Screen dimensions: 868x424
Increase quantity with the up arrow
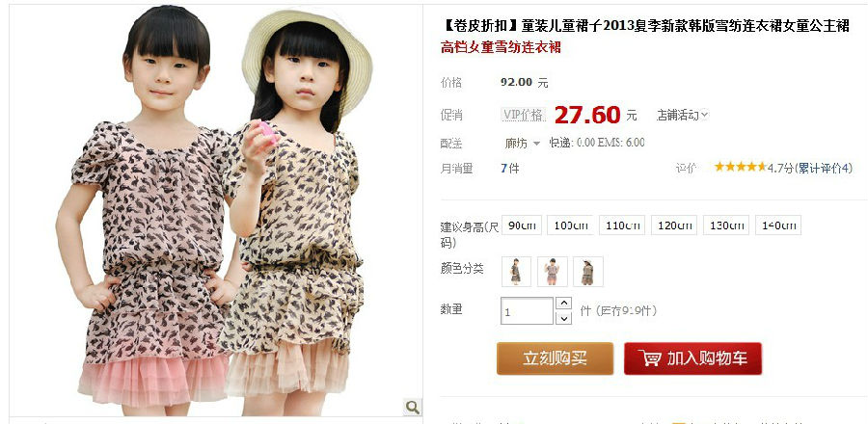pos(563,303)
